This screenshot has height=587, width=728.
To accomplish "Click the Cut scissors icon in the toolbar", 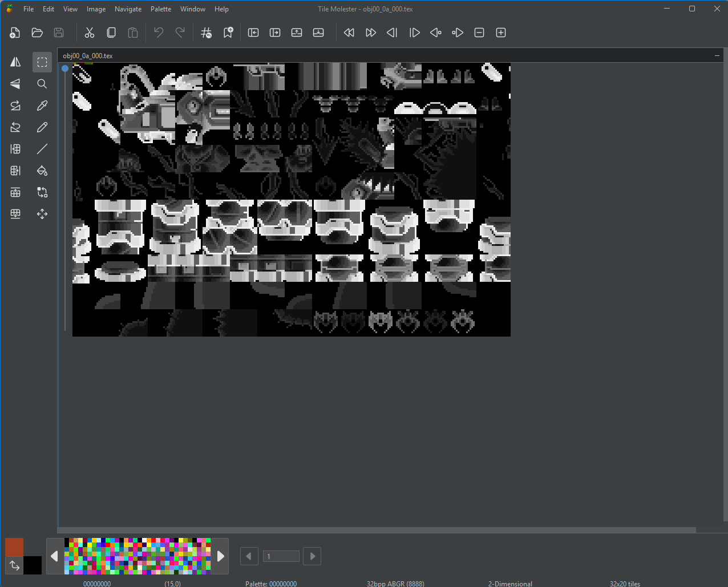I will point(90,33).
